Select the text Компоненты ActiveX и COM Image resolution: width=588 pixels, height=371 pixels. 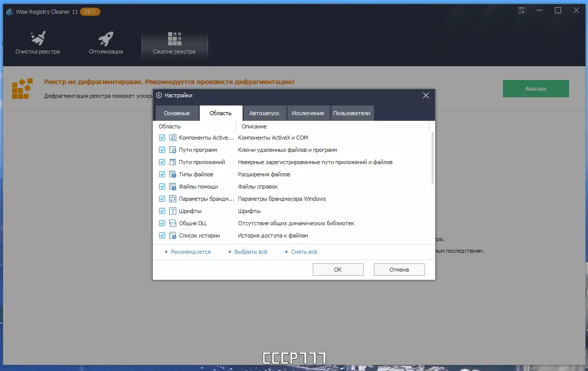pos(273,138)
